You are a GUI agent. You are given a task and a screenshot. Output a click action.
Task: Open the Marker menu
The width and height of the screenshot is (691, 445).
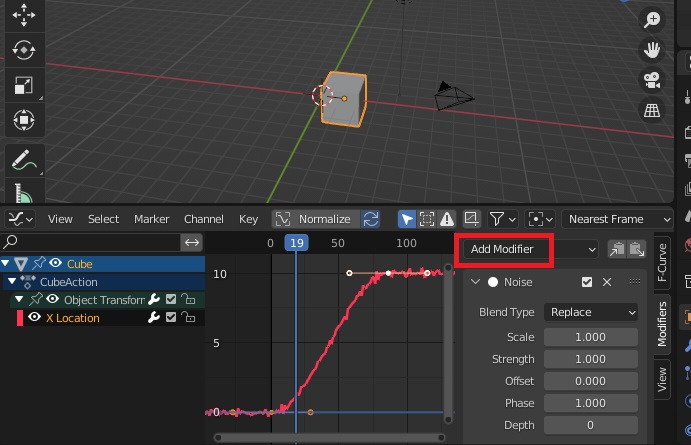point(152,219)
